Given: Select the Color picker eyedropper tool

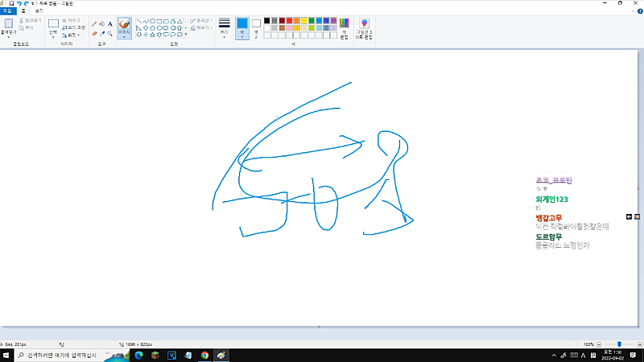Looking at the screenshot, I should [101, 34].
